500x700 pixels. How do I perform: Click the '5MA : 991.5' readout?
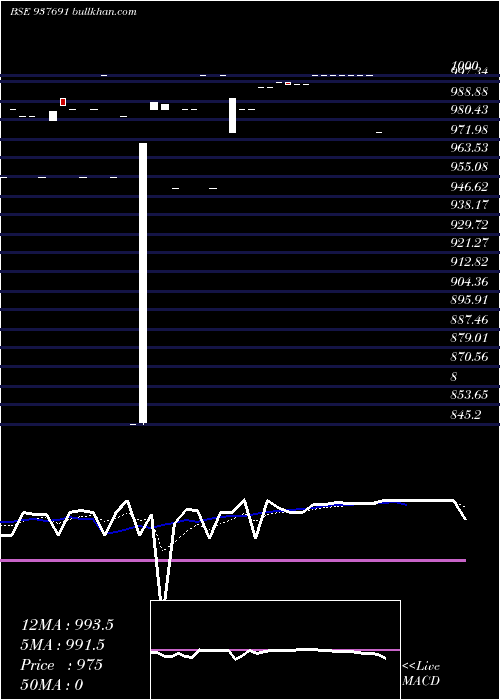point(62,645)
